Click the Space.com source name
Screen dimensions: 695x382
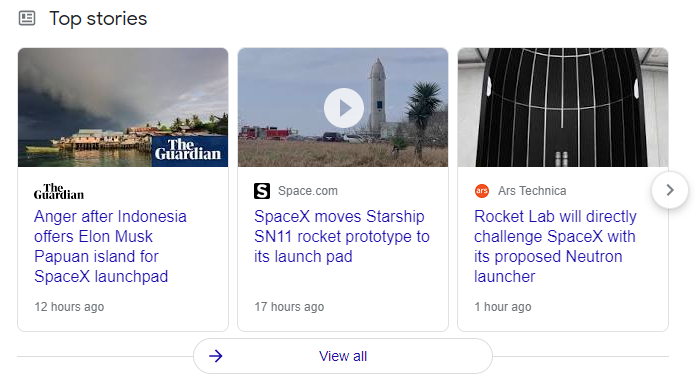point(308,191)
